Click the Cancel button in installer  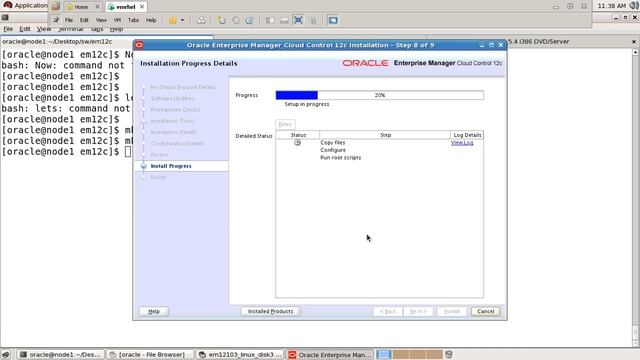pos(486,311)
